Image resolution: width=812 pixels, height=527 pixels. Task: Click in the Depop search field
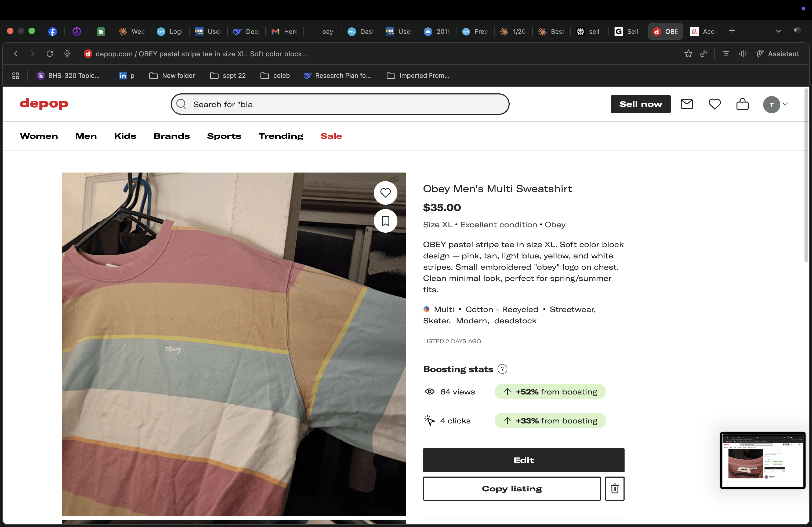coord(340,104)
